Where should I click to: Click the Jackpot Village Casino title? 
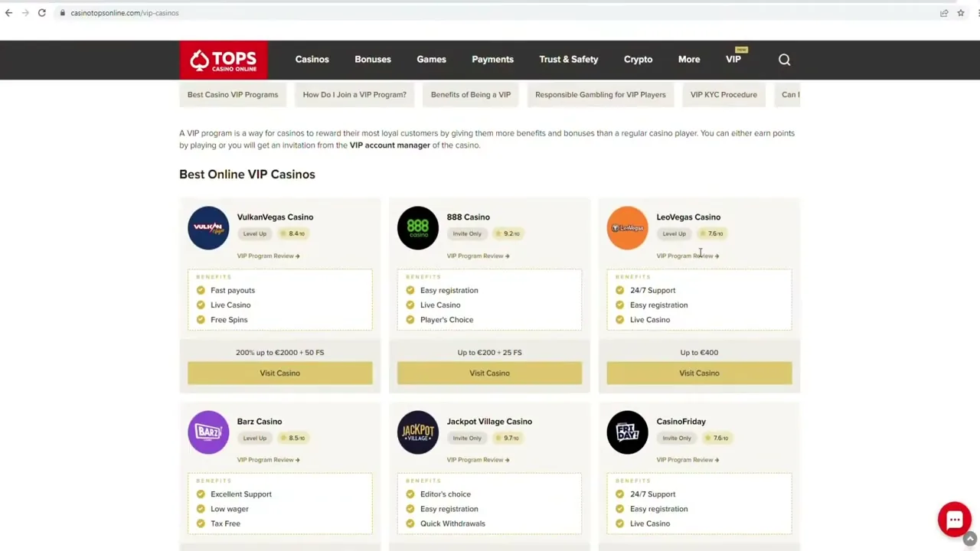coord(489,422)
